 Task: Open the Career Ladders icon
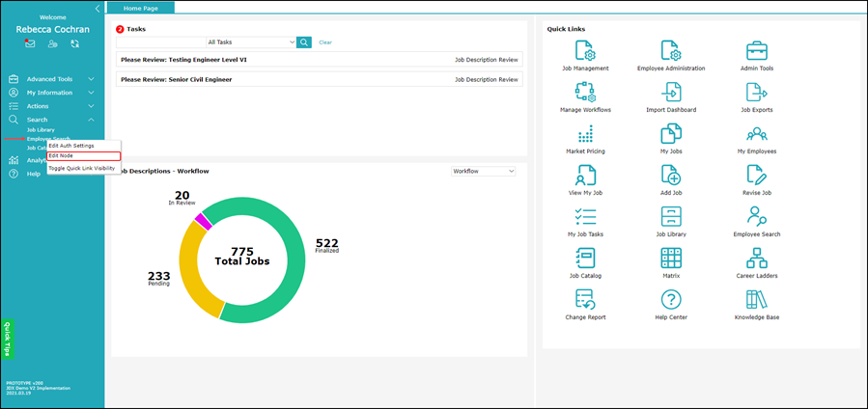tap(757, 259)
